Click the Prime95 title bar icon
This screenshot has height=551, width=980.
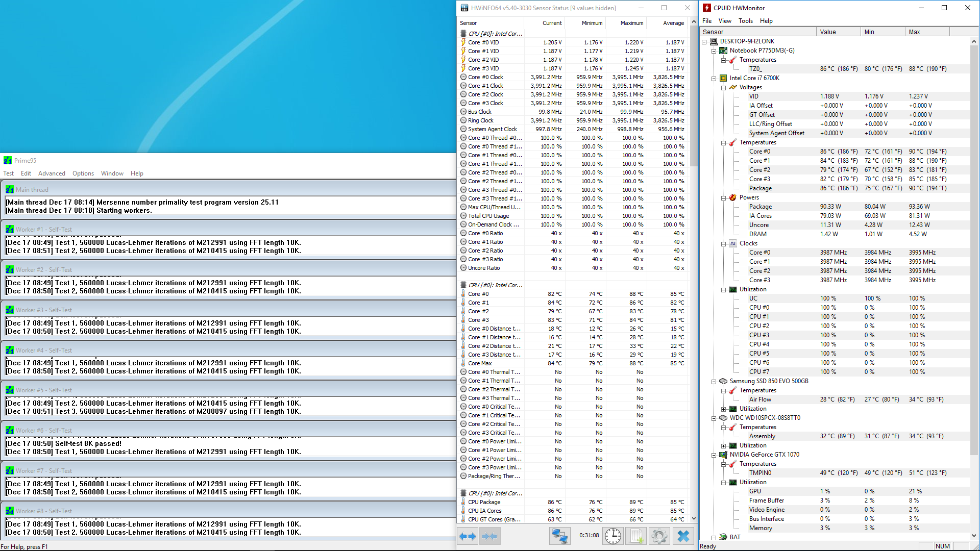tap(8, 160)
